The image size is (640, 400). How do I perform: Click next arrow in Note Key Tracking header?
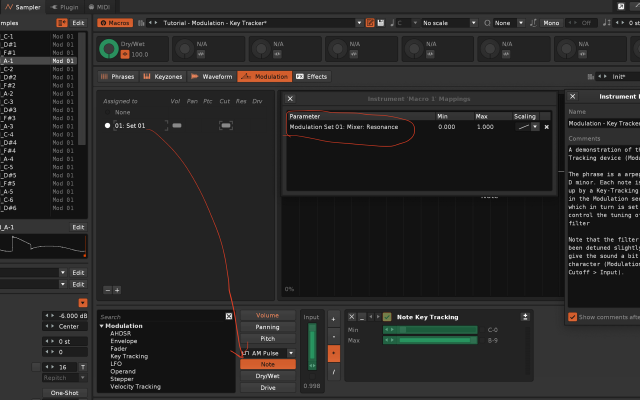(x=378, y=317)
